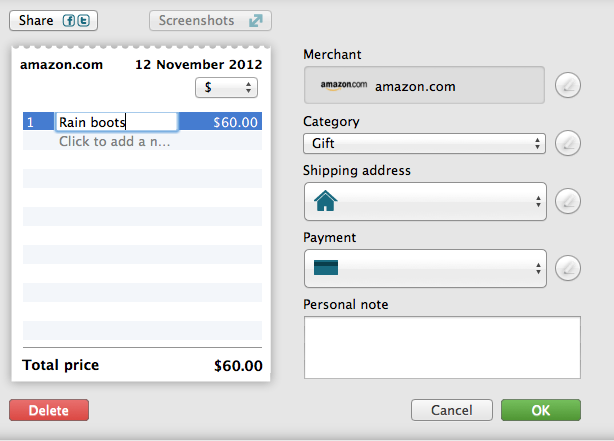Click the $60.00 item price
The image size is (614, 441).
click(x=235, y=122)
